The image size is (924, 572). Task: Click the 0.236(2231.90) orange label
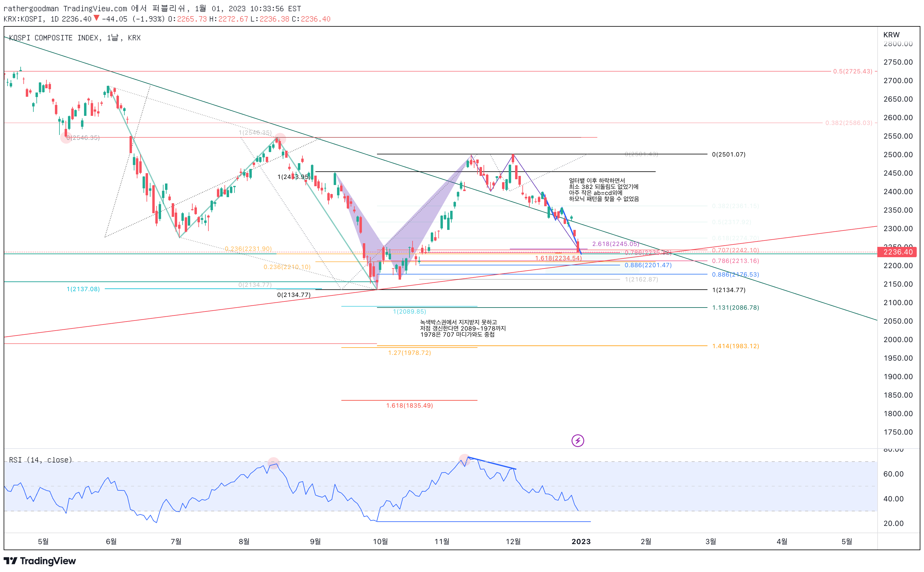click(248, 249)
